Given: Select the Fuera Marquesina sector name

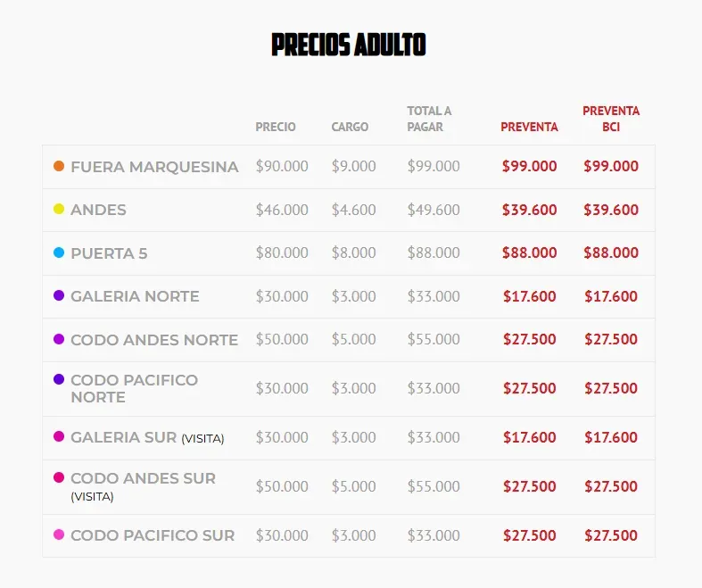Looking at the screenshot, I should point(154,167).
